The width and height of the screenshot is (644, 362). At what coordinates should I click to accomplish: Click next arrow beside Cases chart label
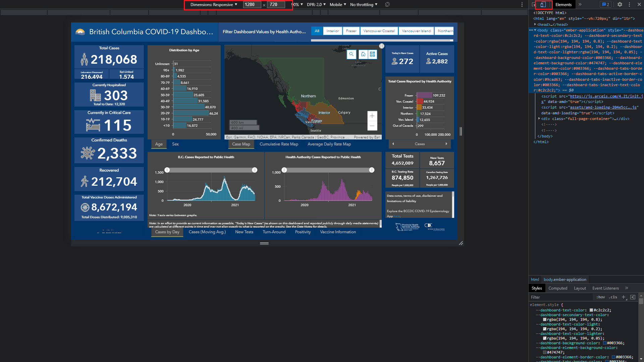446,144
